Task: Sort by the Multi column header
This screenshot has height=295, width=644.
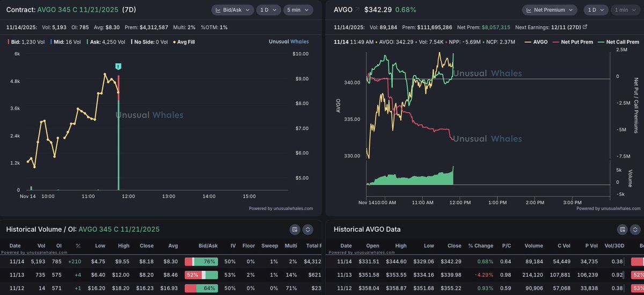Action: click(291, 246)
